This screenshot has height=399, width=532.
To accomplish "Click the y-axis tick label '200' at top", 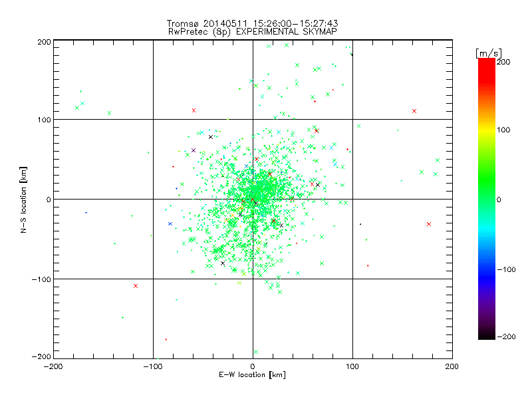I will 44,42.
